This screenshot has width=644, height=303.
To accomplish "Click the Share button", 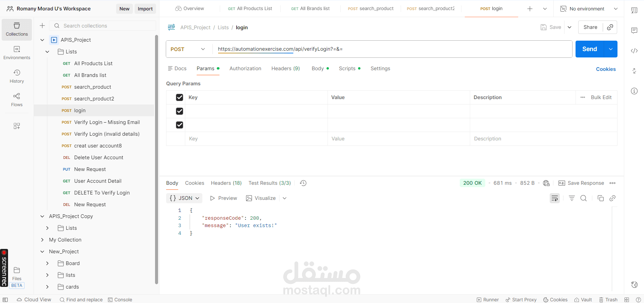I will tap(590, 27).
